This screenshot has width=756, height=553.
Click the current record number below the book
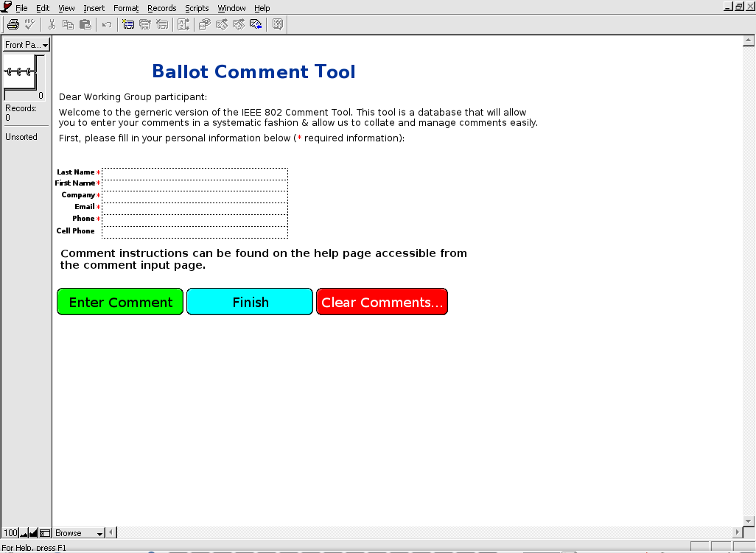point(41,96)
